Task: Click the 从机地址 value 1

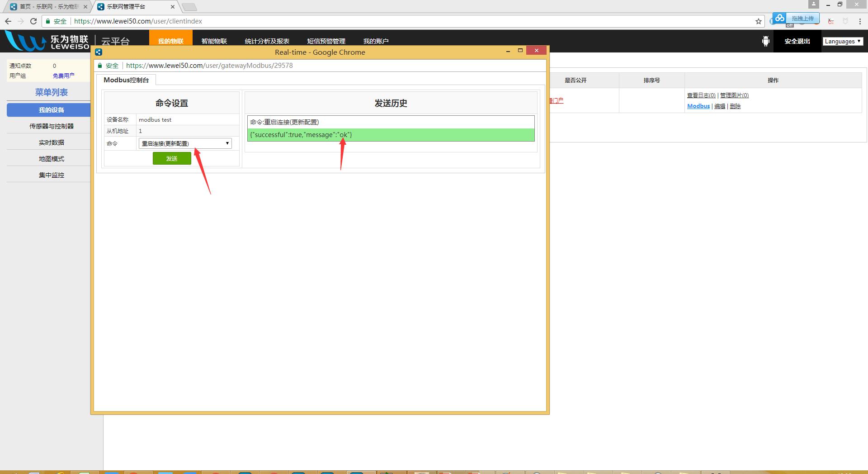Action: pos(140,131)
